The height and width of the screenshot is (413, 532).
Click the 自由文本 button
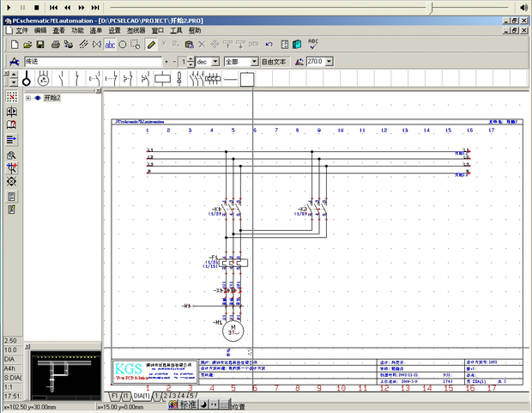(x=275, y=62)
